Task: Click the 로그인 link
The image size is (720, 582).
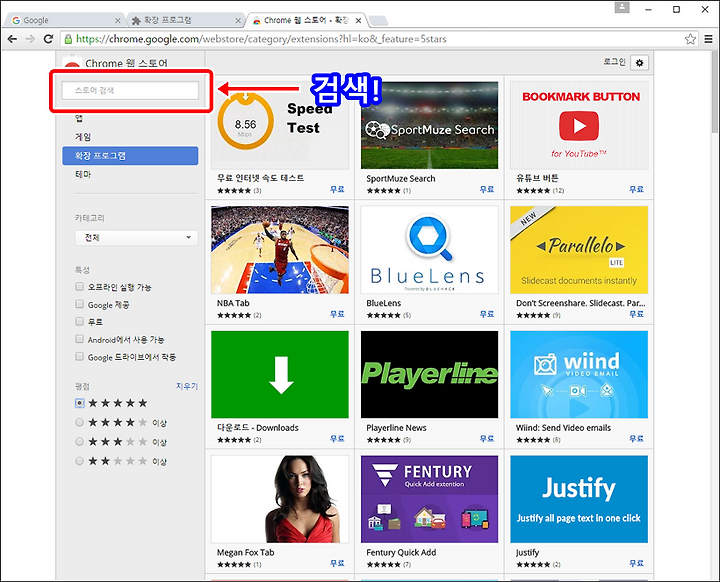Action: point(614,62)
